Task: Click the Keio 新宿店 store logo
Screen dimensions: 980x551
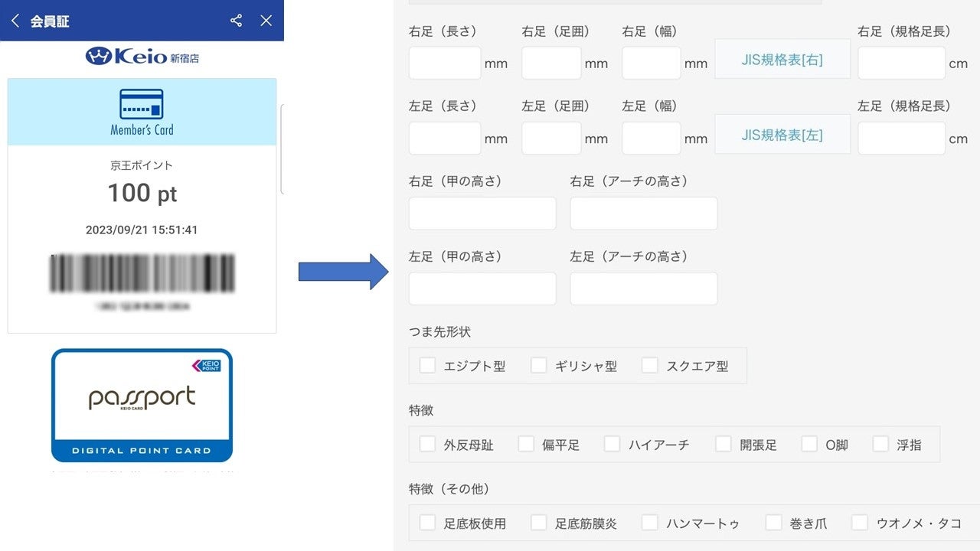Action: pyautogui.click(x=142, y=56)
